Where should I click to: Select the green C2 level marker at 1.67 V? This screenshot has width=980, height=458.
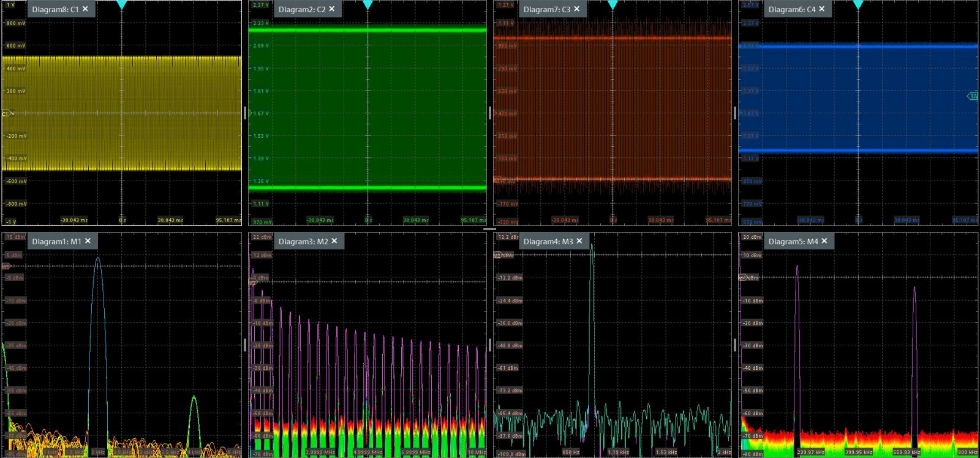tap(250, 113)
